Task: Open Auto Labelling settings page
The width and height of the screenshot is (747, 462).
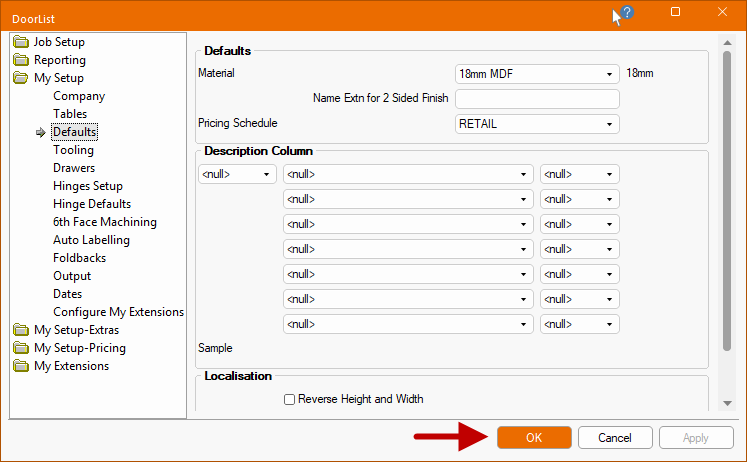Action: 91,240
